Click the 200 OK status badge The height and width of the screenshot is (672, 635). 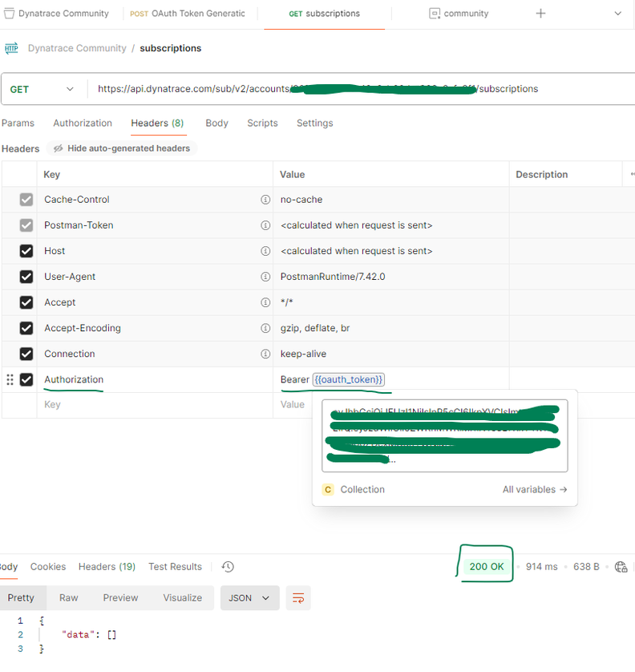[x=487, y=567]
